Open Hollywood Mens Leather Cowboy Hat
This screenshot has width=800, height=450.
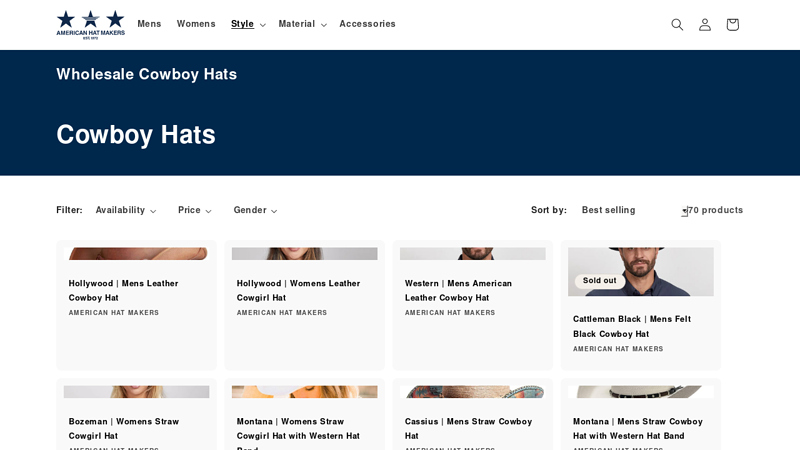click(x=123, y=290)
